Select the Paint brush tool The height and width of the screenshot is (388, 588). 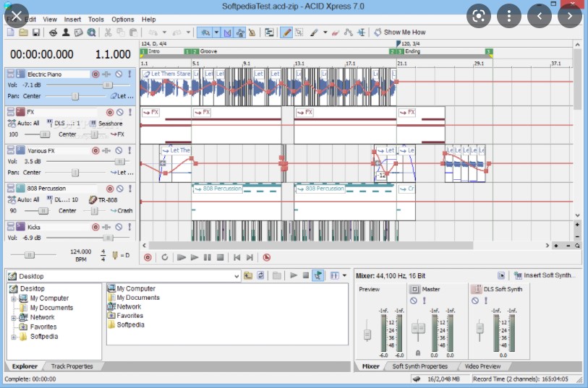point(314,33)
